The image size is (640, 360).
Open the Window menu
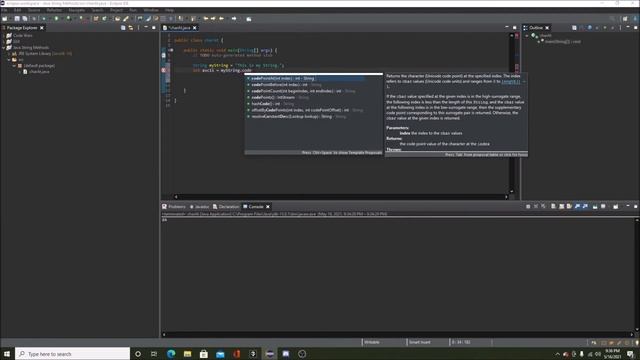tap(151, 10)
